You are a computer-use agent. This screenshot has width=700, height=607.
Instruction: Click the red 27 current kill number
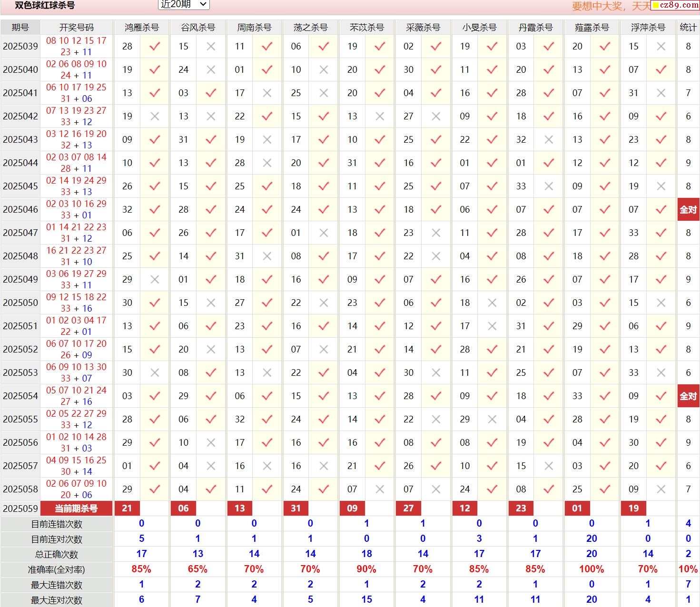tap(408, 509)
